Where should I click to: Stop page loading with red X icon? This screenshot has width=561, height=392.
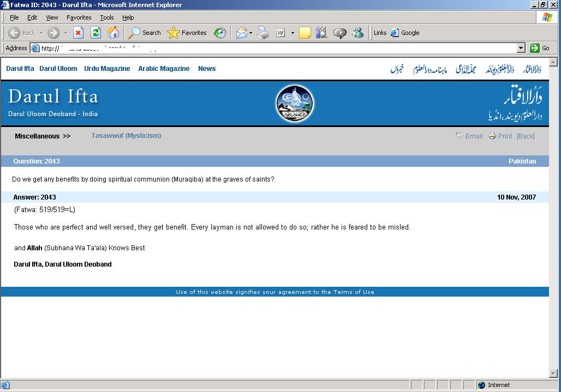78,33
